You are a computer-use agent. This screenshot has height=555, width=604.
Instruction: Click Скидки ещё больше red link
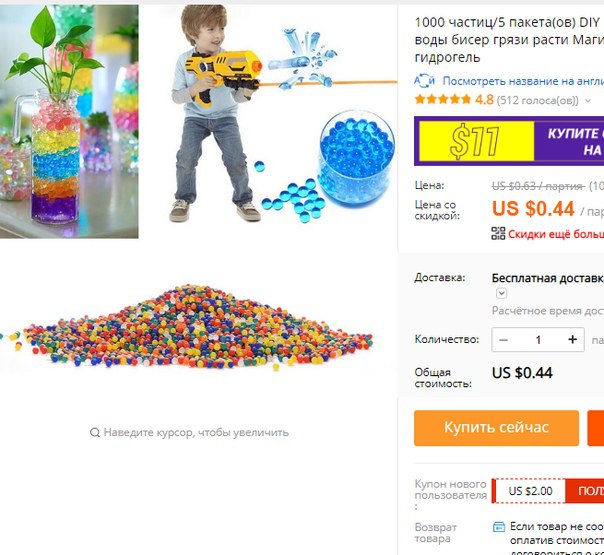pyautogui.click(x=556, y=234)
